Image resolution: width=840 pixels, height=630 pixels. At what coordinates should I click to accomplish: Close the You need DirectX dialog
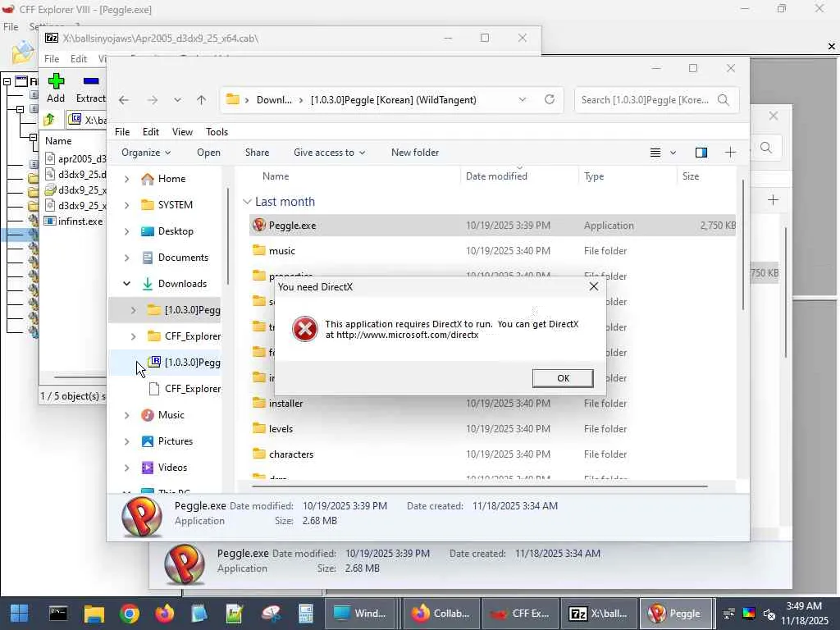594,286
